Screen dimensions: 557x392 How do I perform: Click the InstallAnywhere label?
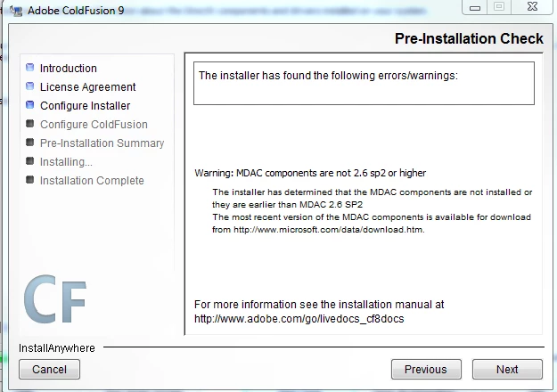[57, 348]
